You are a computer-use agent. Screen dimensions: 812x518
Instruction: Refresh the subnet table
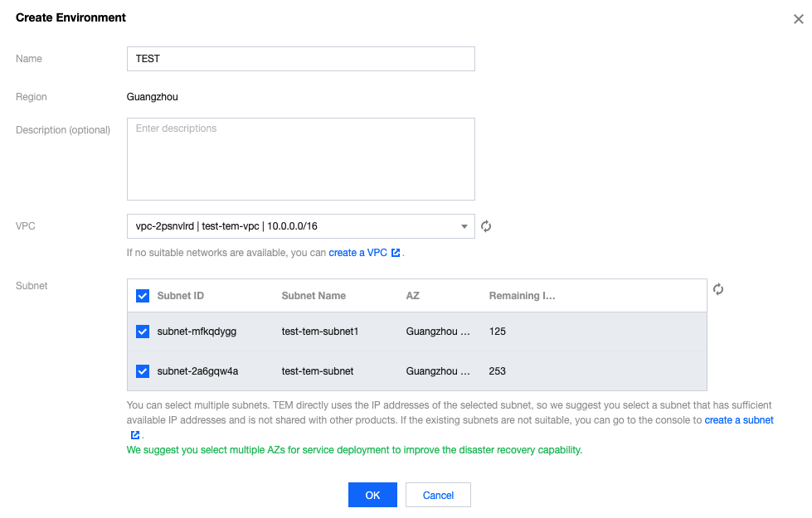pos(718,289)
